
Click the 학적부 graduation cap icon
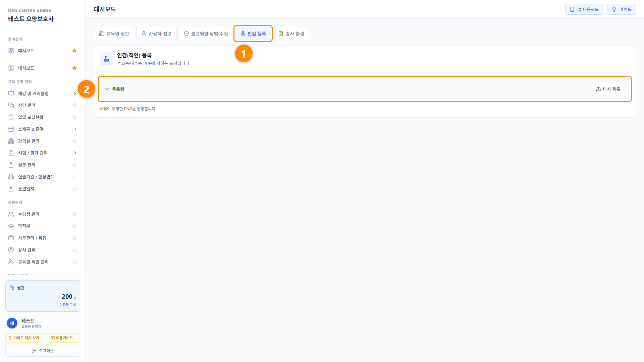tap(11, 226)
